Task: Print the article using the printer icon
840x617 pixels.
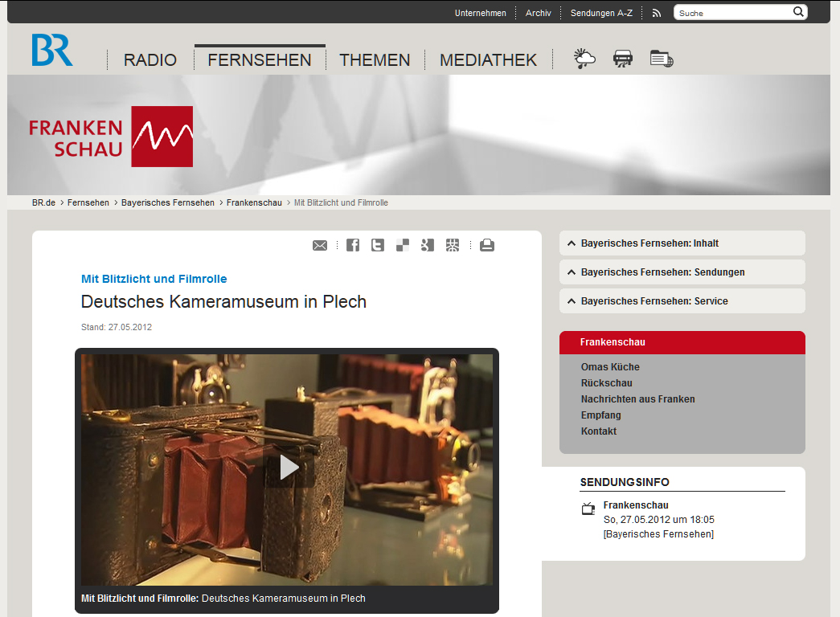Action: [487, 245]
